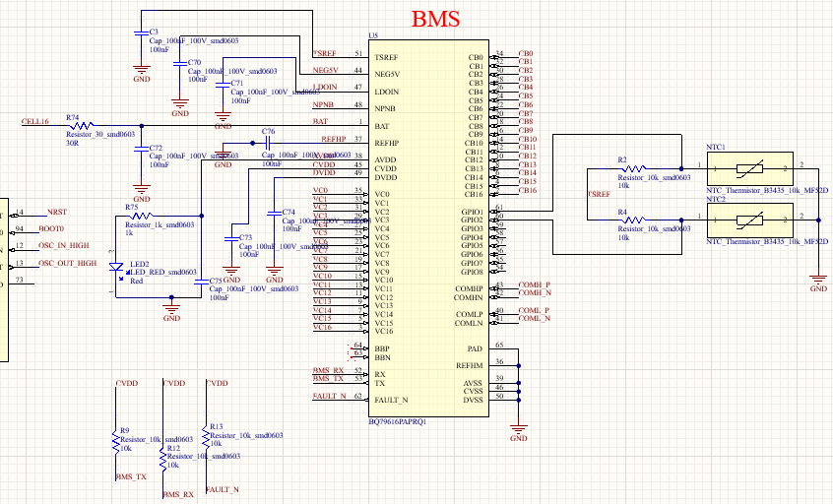Click the NTC1 designator label
This screenshot has height=504, width=833.
pos(716,147)
